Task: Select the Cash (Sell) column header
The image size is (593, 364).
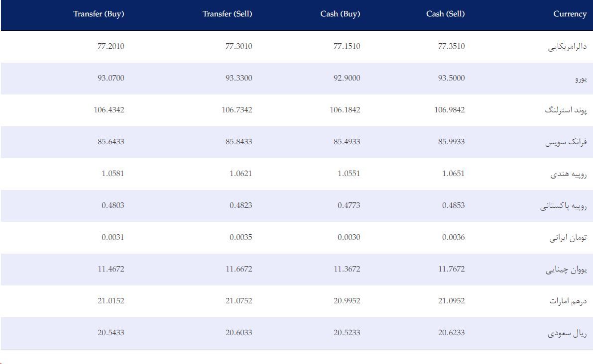Action: 446,14
